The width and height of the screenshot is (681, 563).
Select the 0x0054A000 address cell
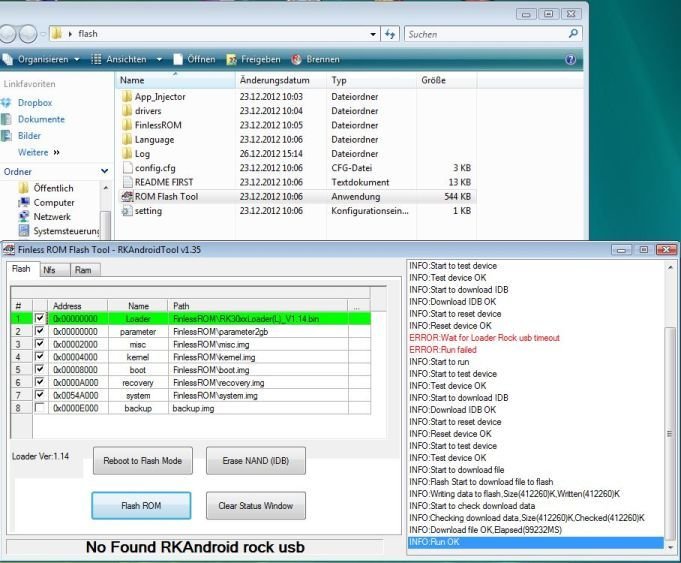click(76, 395)
